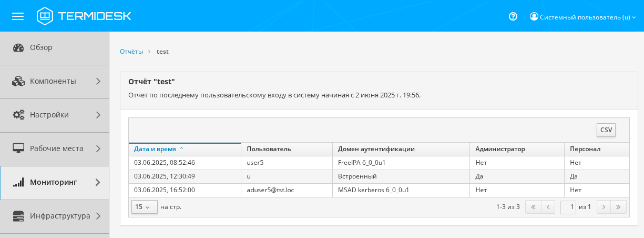Click the Рабочие места monitor icon
Screen dimensions: 644x238
(x=18, y=148)
